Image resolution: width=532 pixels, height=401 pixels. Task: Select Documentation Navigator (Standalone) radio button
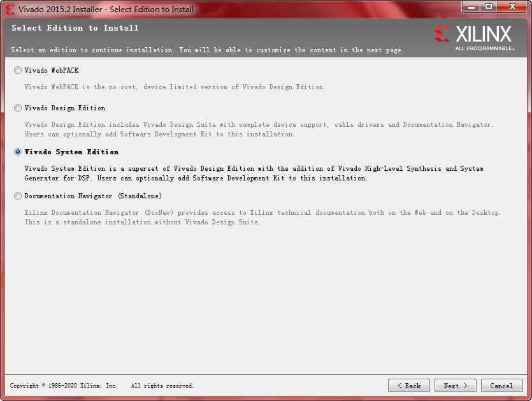pos(18,196)
